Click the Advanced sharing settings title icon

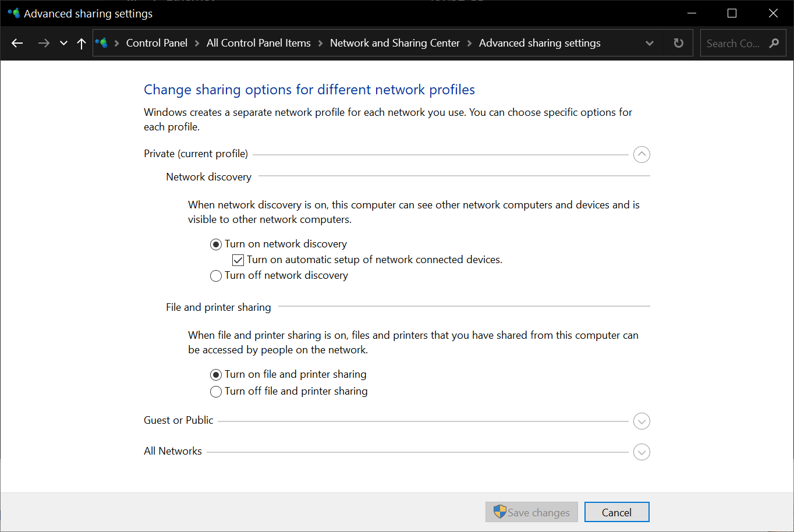coord(13,13)
